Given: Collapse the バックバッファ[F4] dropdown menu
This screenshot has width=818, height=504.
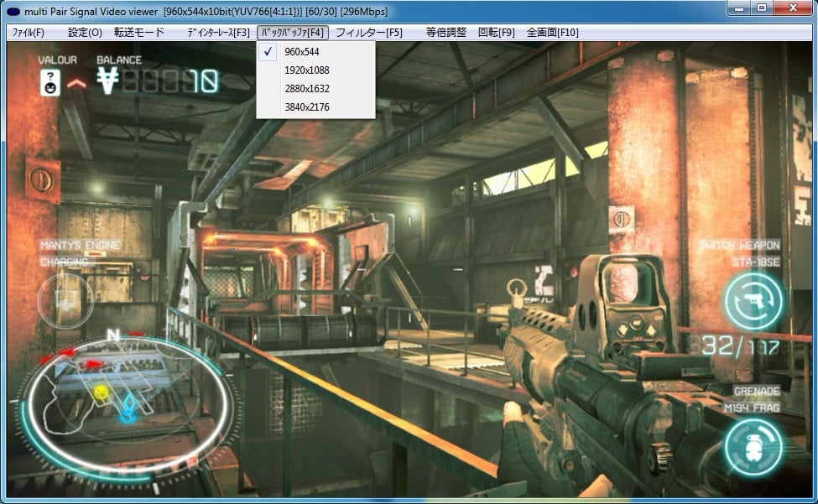Looking at the screenshot, I should click(x=291, y=33).
